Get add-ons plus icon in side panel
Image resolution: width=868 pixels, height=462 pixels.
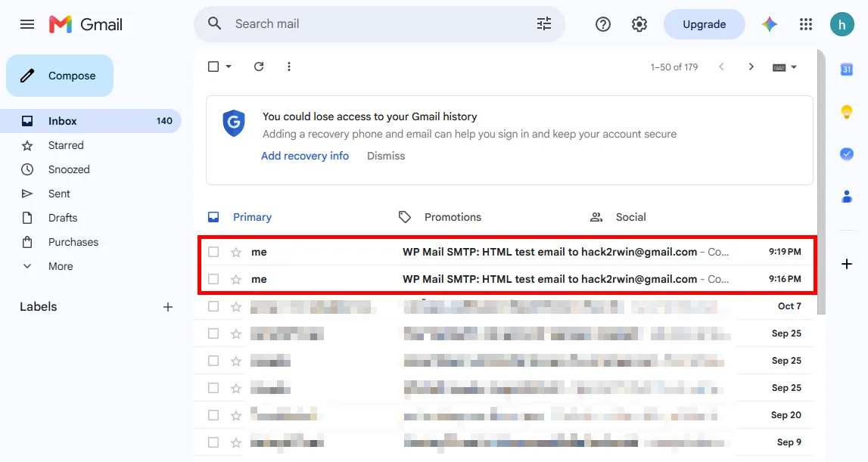pyautogui.click(x=846, y=264)
